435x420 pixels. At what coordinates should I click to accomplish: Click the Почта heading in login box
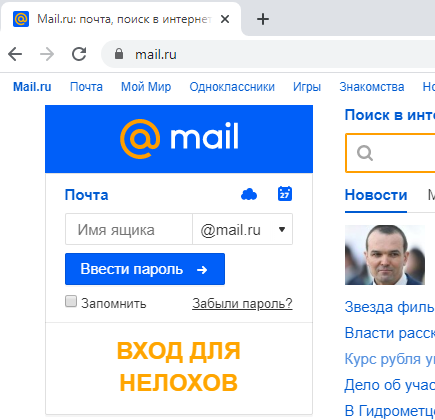[87, 195]
